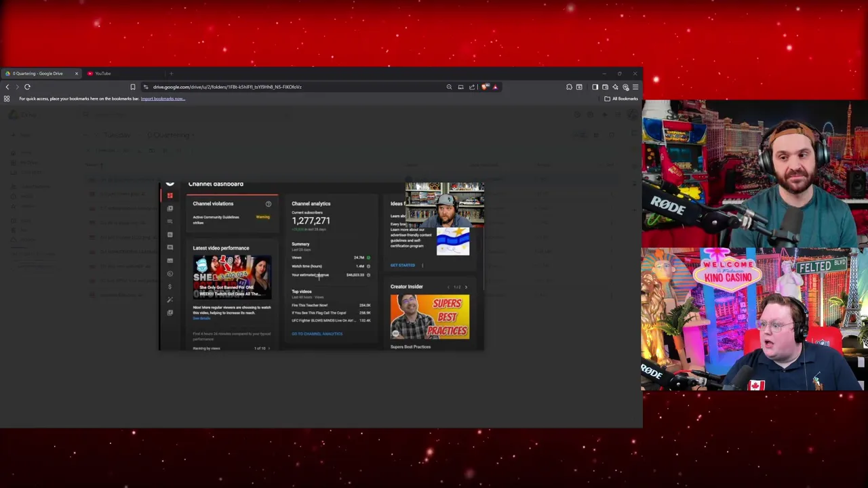Click GET STARTED in the dashboard image

403,265
